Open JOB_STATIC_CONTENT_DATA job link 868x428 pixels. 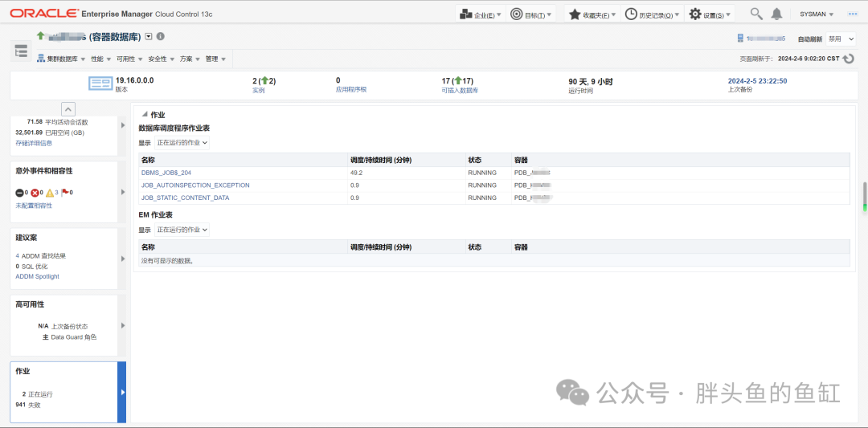coord(185,198)
